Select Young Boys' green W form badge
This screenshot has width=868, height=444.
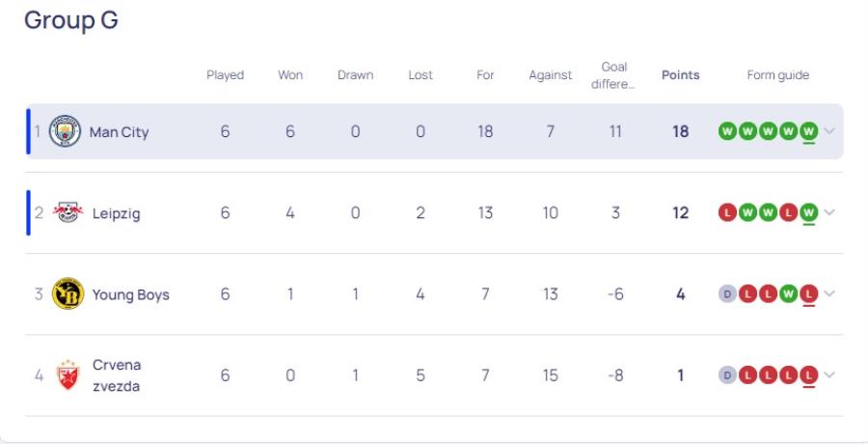[788, 293]
